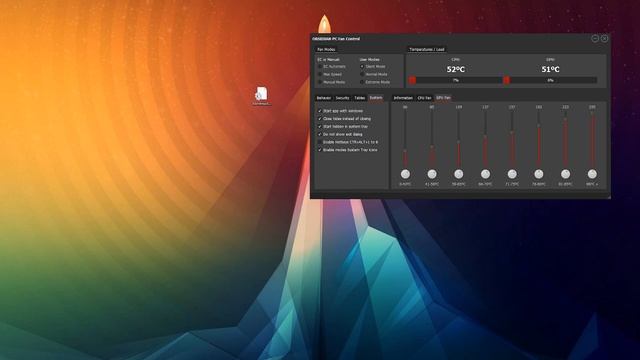The height and width of the screenshot is (360, 640).
Task: Enable Extreme Mode radio option
Action: (x=362, y=82)
